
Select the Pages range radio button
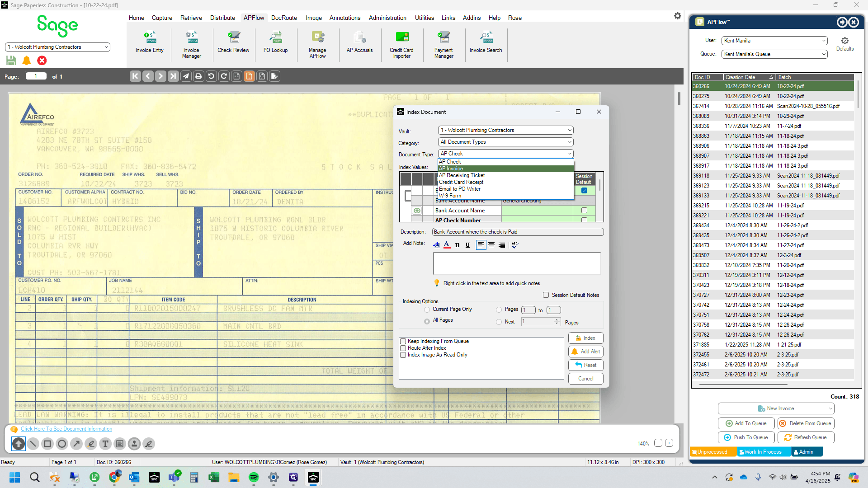499,310
